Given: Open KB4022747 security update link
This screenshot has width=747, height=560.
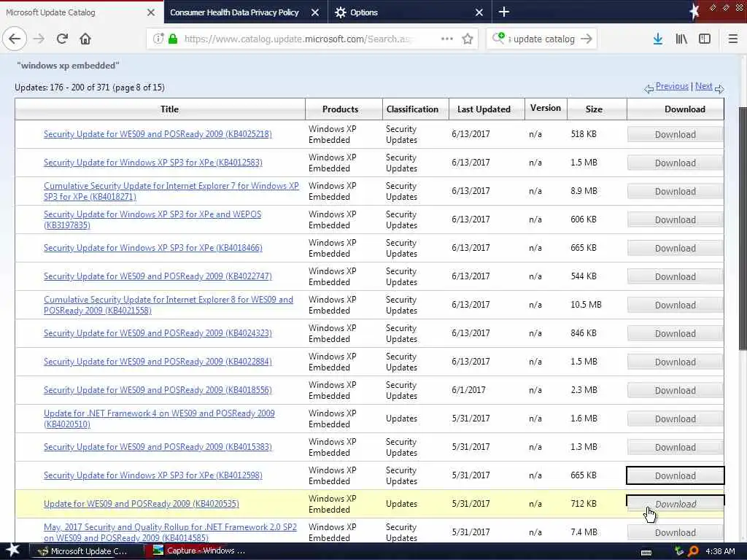Looking at the screenshot, I should (158, 276).
